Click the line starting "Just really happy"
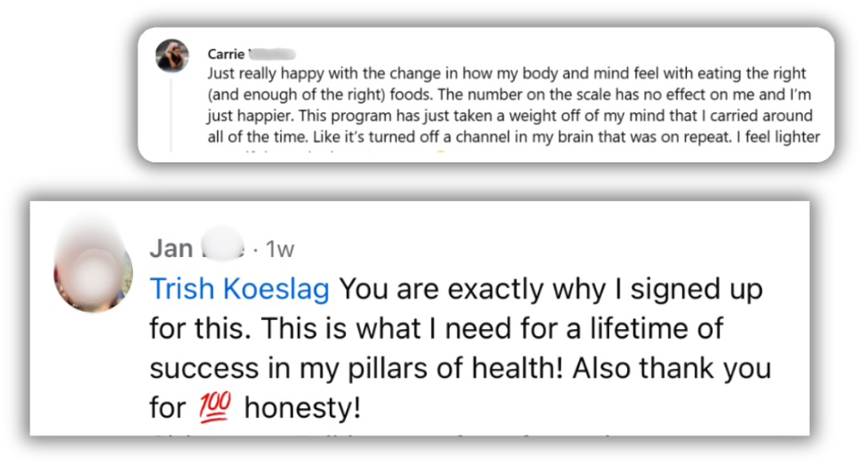This screenshot has width=868, height=461. point(506,74)
